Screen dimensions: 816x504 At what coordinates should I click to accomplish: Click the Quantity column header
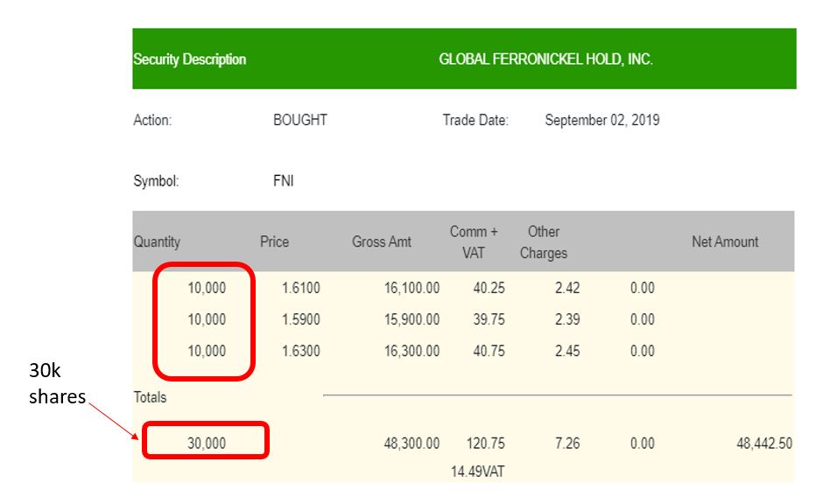[x=157, y=241]
